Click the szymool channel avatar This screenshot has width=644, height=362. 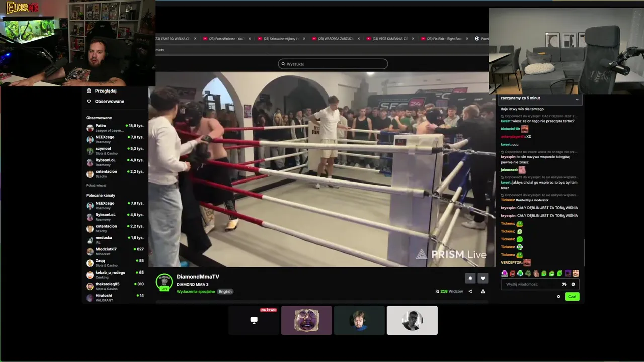pos(90,151)
